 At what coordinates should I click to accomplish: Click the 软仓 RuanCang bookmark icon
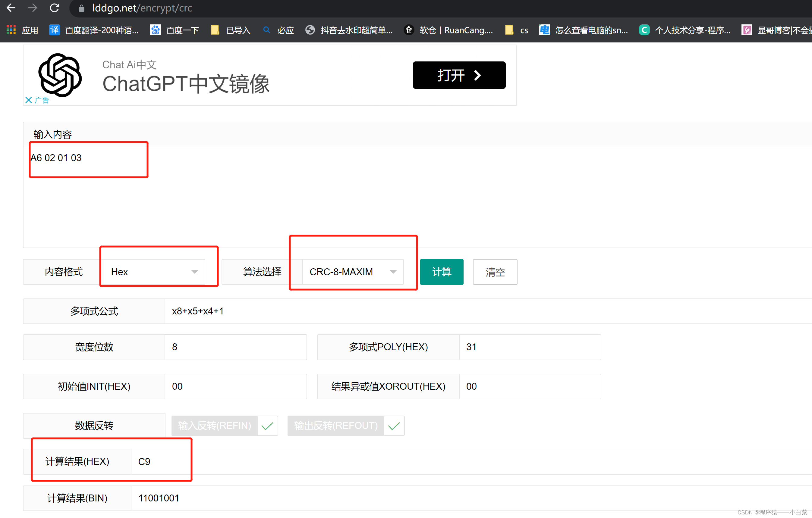409,30
